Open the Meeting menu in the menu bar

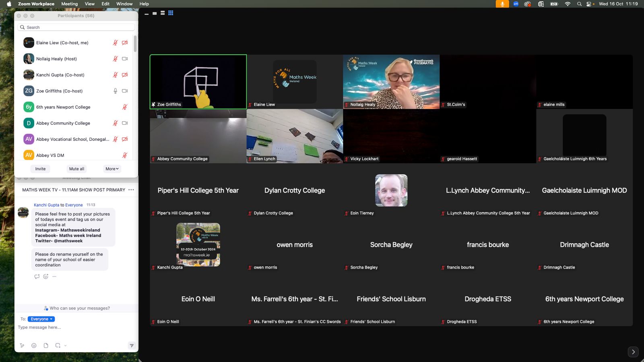(x=69, y=4)
